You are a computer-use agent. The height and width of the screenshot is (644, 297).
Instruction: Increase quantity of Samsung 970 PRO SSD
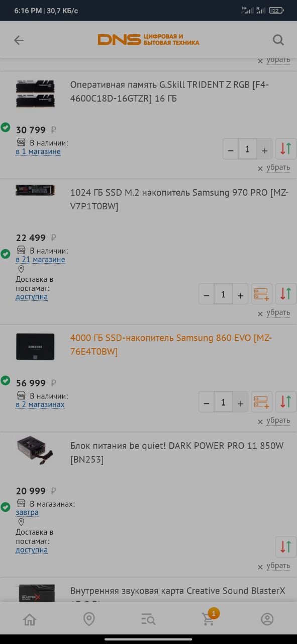click(240, 294)
